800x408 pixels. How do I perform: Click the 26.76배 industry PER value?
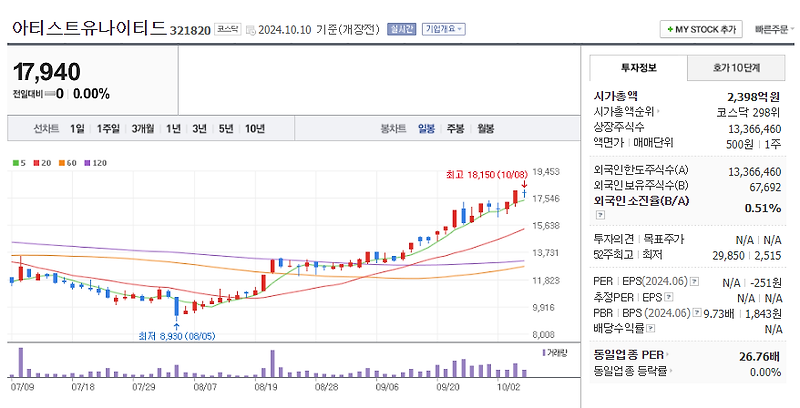pyautogui.click(x=760, y=356)
